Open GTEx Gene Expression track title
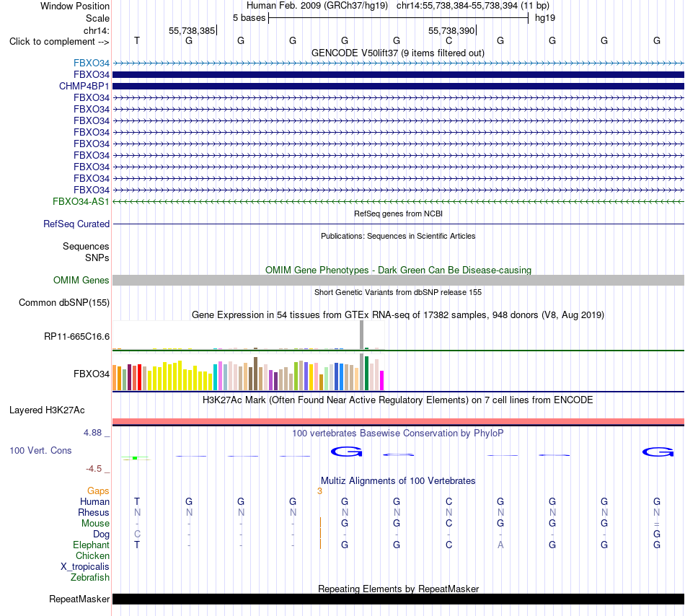 point(397,314)
